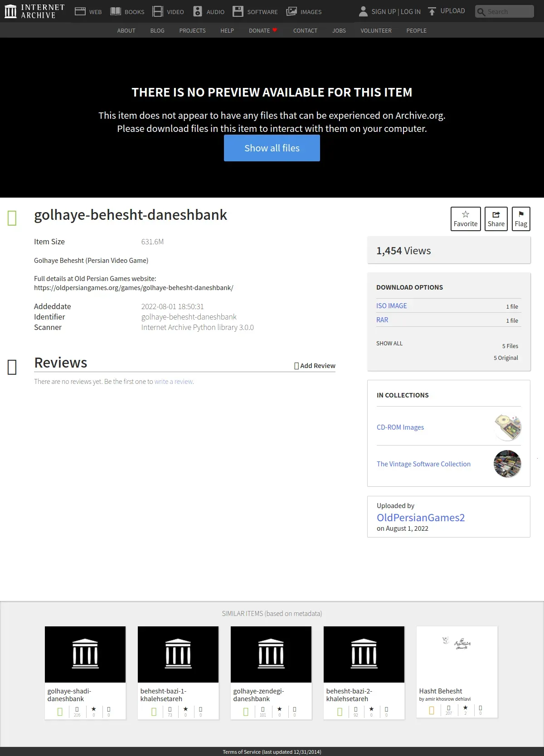Click the red Donate heart icon
Image resolution: width=544 pixels, height=756 pixels.
[275, 30]
